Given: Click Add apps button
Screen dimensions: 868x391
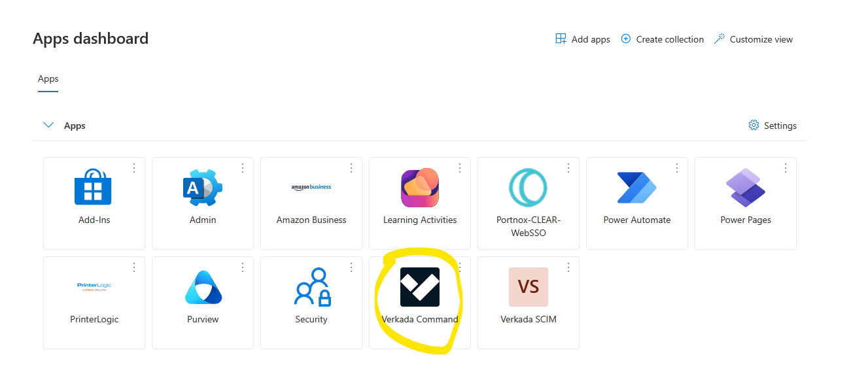Looking at the screenshot, I should [x=583, y=39].
